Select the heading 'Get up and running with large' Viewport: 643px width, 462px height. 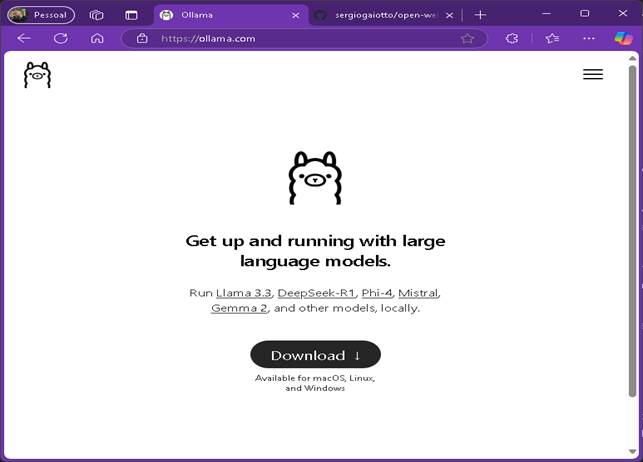click(x=315, y=241)
